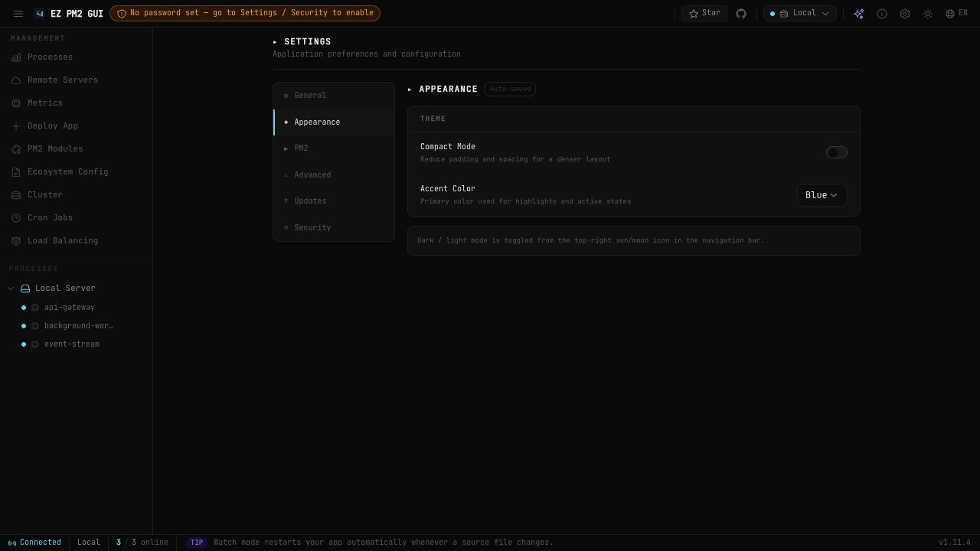Open the Load Balancing page

pyautogui.click(x=76, y=241)
